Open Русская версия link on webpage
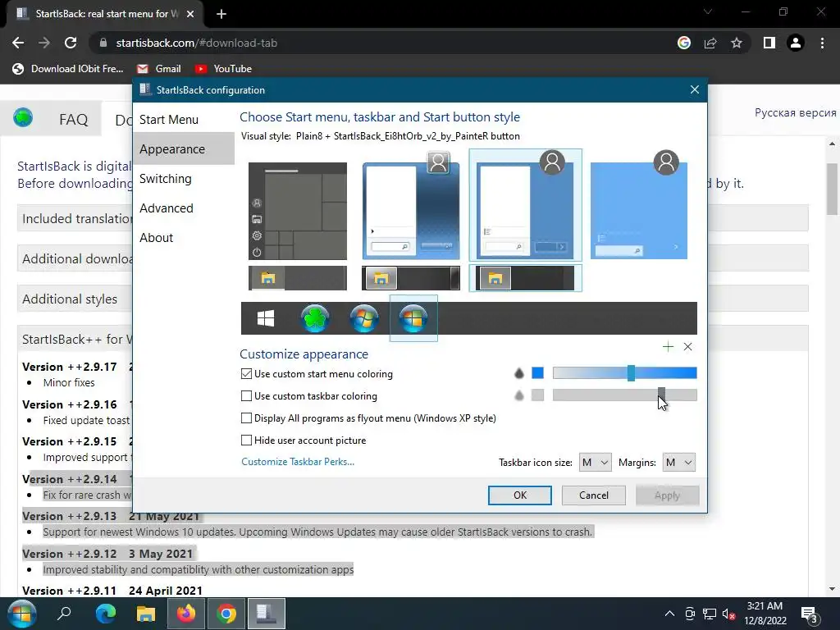840x630 pixels. (x=795, y=112)
